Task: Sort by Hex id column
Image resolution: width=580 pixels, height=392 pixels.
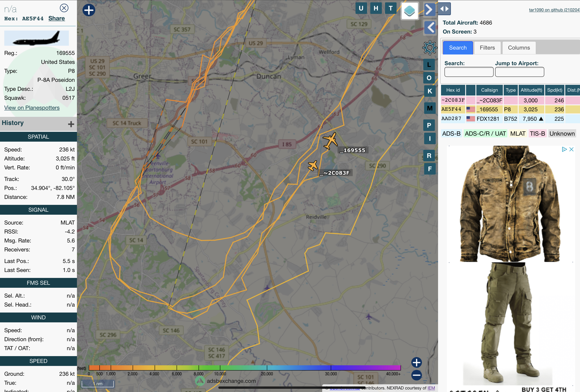Action: pos(453,90)
